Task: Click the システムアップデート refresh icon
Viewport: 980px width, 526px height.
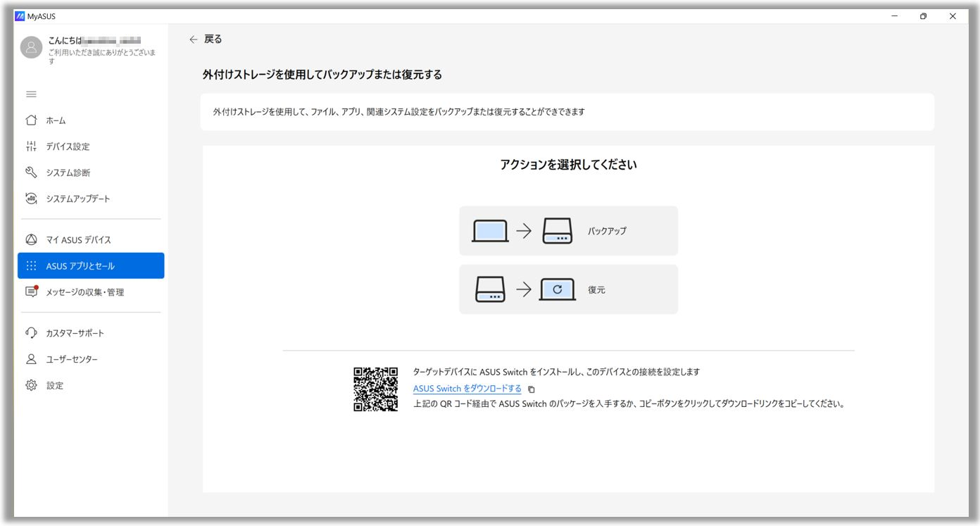Action: coord(31,199)
